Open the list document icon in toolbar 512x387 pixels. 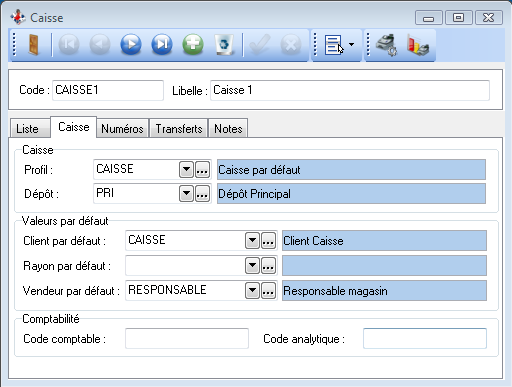click(333, 45)
